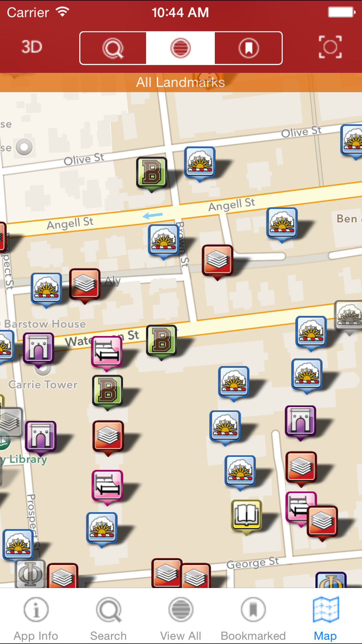Viewport: 362px width, 644px height.
Task: Tap sunburst pin north of Angell St at Brown St
Action: 200,163
